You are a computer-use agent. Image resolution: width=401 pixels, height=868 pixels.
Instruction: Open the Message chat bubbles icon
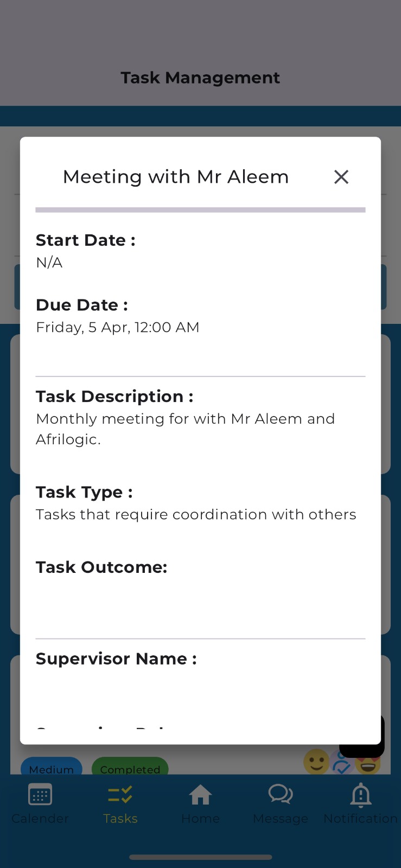pyautogui.click(x=281, y=795)
